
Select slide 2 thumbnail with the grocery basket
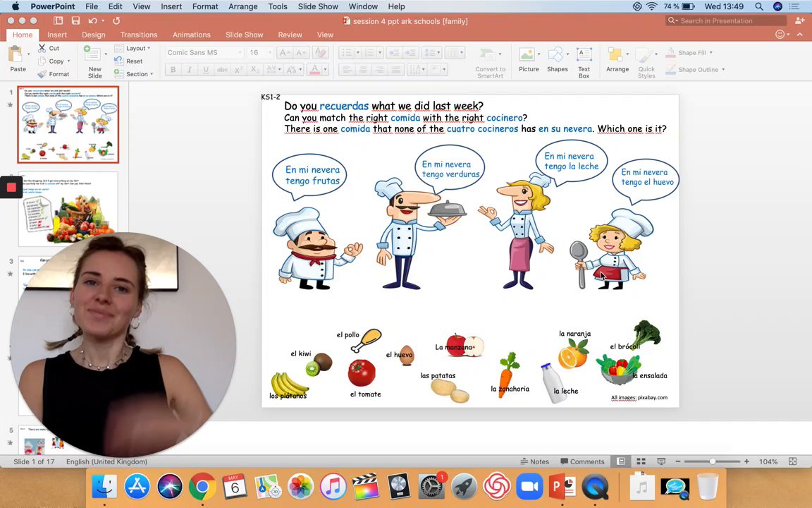[x=68, y=208]
